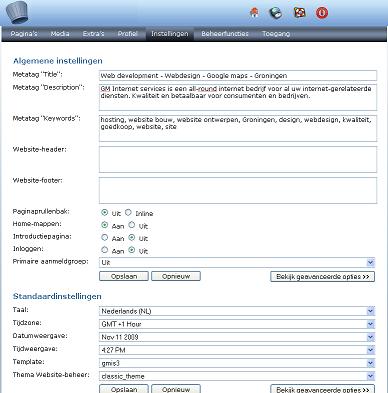Image resolution: width=388 pixels, height=393 pixels.
Task: Click Opslaan under Standaardinstellingen
Action: coord(124,389)
